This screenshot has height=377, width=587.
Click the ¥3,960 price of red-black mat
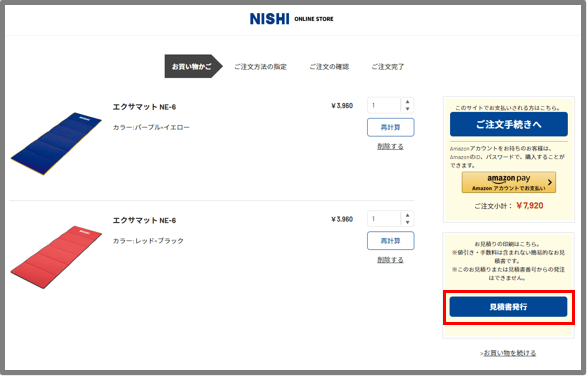[342, 219]
